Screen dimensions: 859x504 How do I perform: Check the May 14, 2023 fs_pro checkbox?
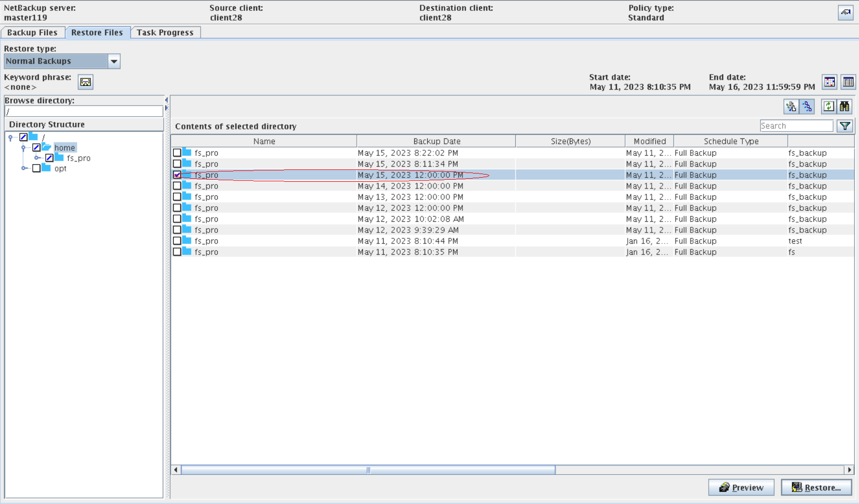coord(177,186)
